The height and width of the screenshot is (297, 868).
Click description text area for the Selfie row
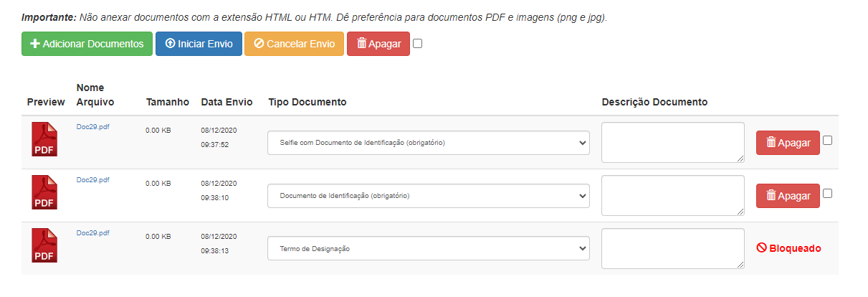click(x=672, y=142)
